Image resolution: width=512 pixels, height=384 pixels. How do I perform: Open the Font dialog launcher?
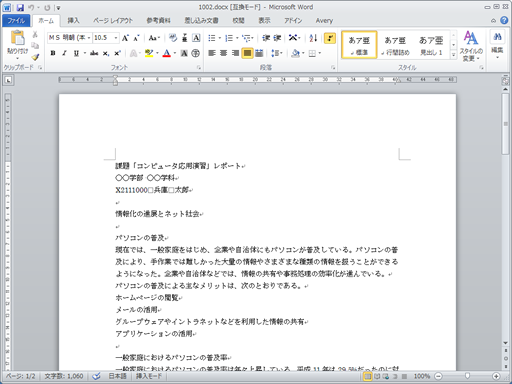click(199, 68)
